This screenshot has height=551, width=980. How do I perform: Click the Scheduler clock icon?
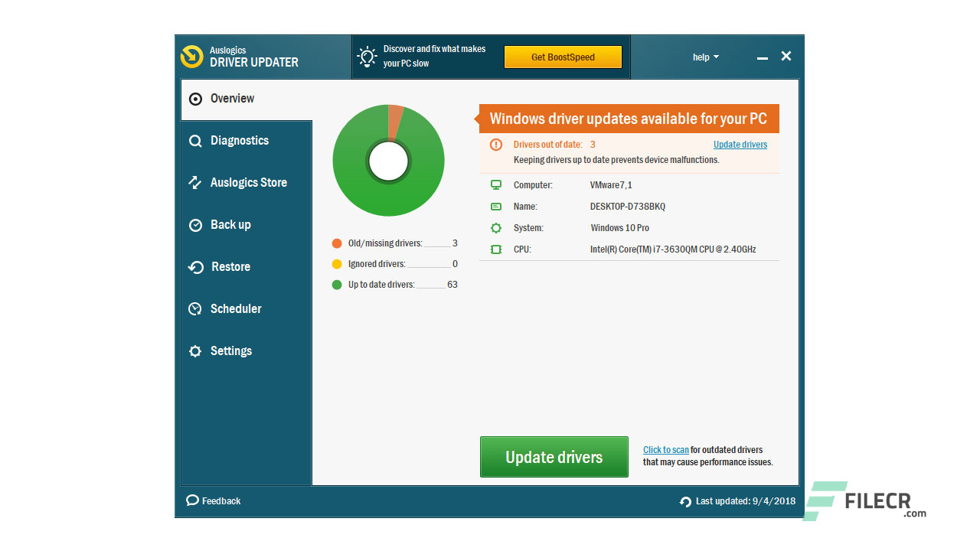point(195,309)
